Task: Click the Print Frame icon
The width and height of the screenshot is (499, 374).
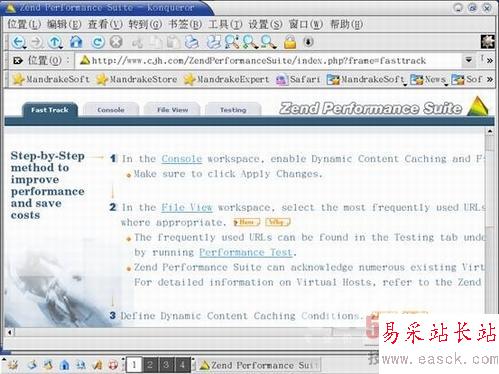Action: point(214,42)
